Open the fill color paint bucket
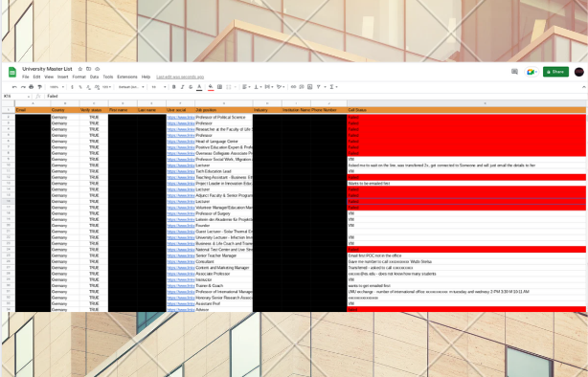Screen dimensions: 588x377 coord(211,87)
